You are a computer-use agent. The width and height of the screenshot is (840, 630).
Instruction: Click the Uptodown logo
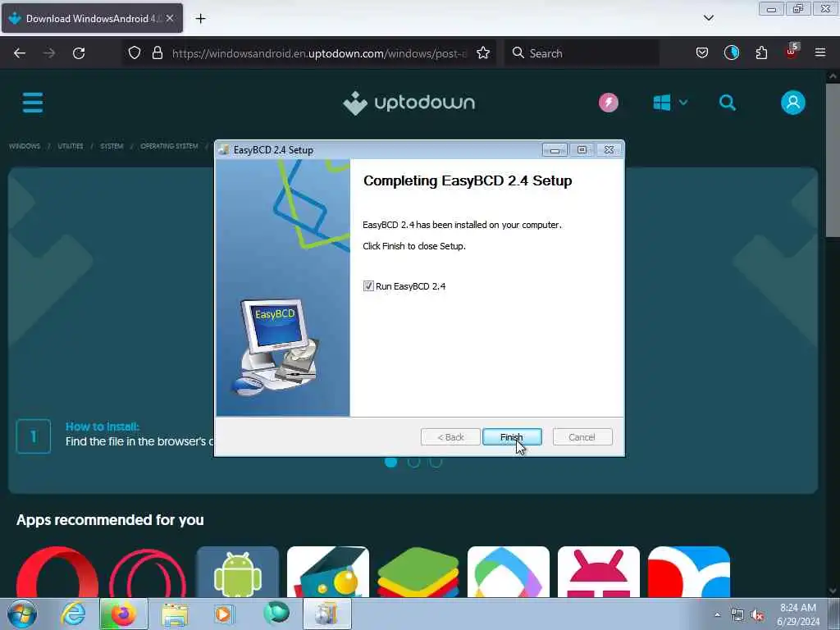pyautogui.click(x=409, y=103)
